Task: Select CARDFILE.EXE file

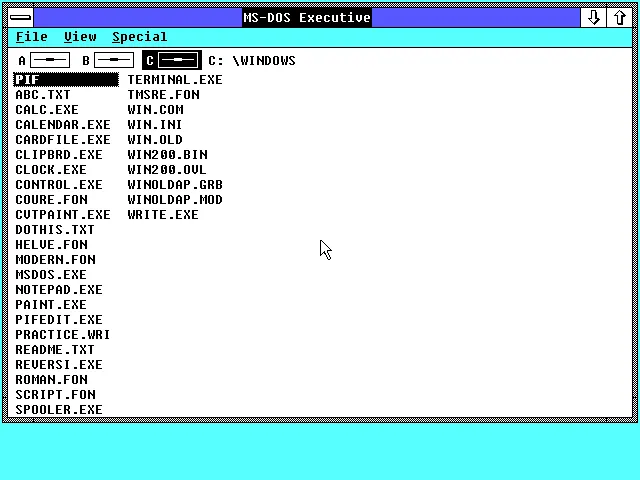Action: 63,140
